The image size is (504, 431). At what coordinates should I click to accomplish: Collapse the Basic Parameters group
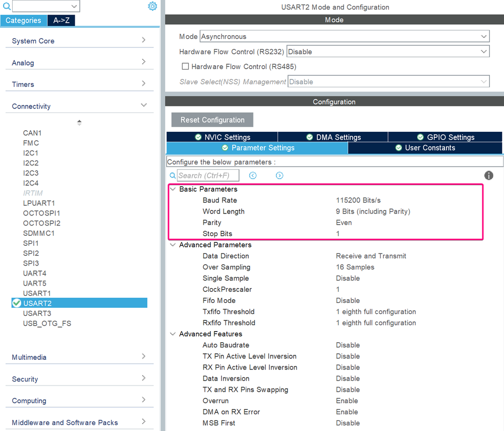(x=173, y=189)
